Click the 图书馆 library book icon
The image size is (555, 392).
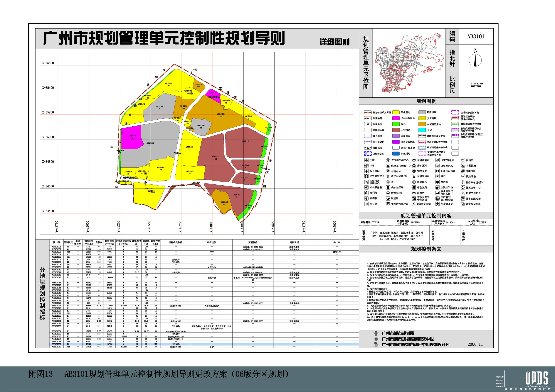point(366,204)
